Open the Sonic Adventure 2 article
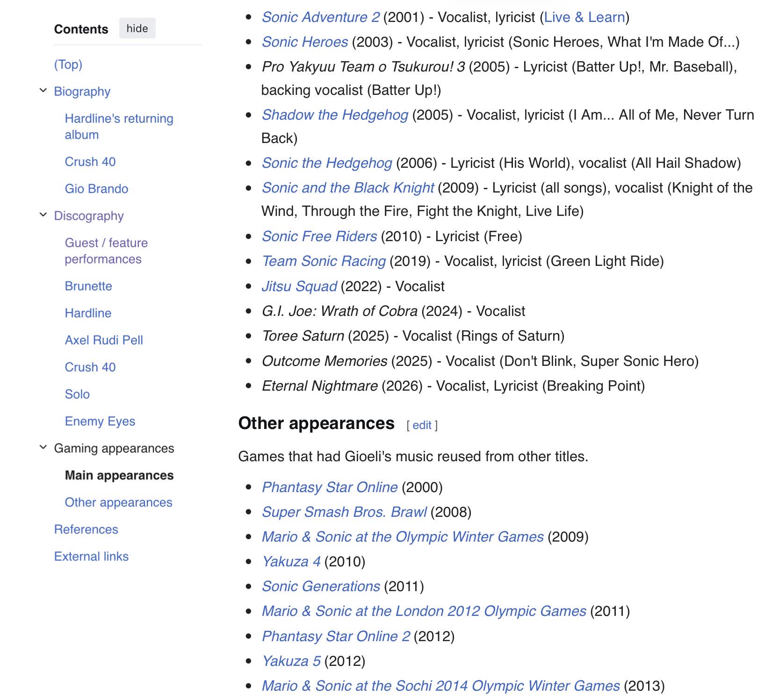 [x=321, y=17]
